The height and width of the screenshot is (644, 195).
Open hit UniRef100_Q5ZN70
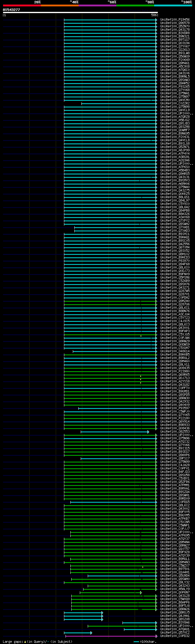click(x=175, y=26)
